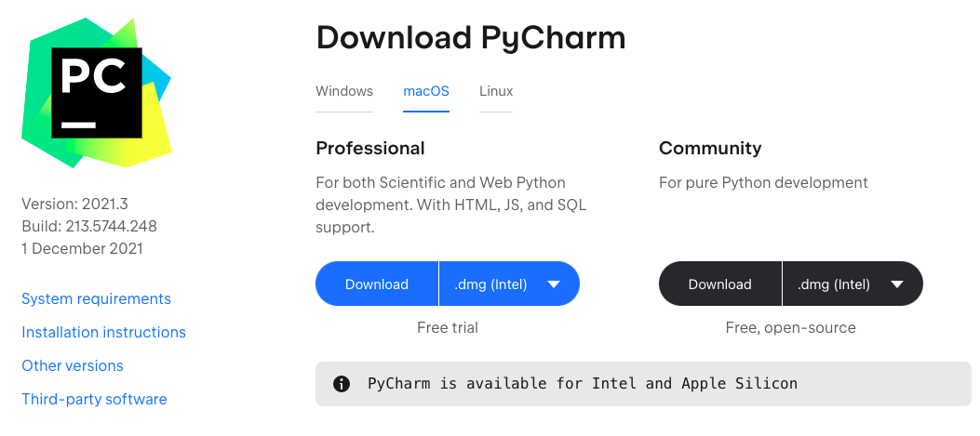Click the info icon in the Apple Silicon notice
The width and height of the screenshot is (980, 436).
(x=342, y=384)
